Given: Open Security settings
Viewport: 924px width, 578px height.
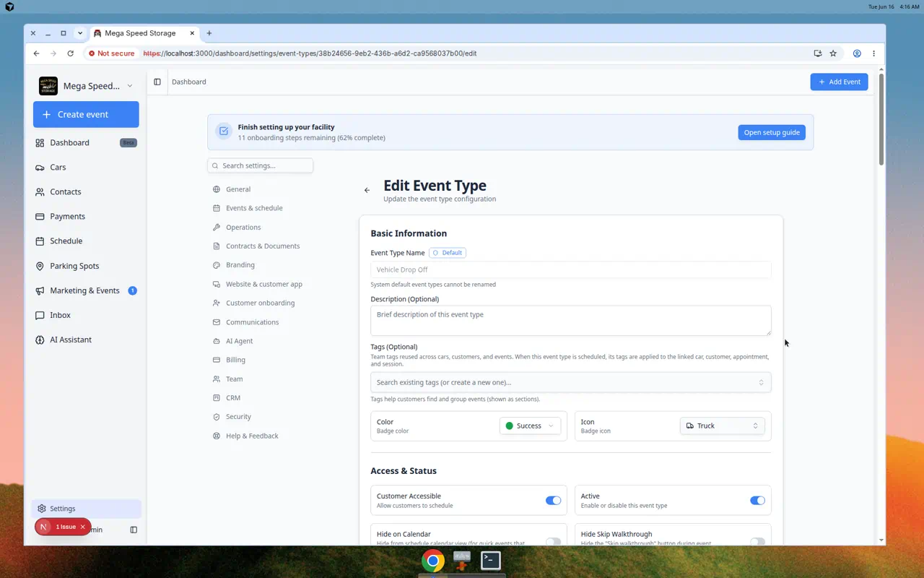Looking at the screenshot, I should 238,417.
